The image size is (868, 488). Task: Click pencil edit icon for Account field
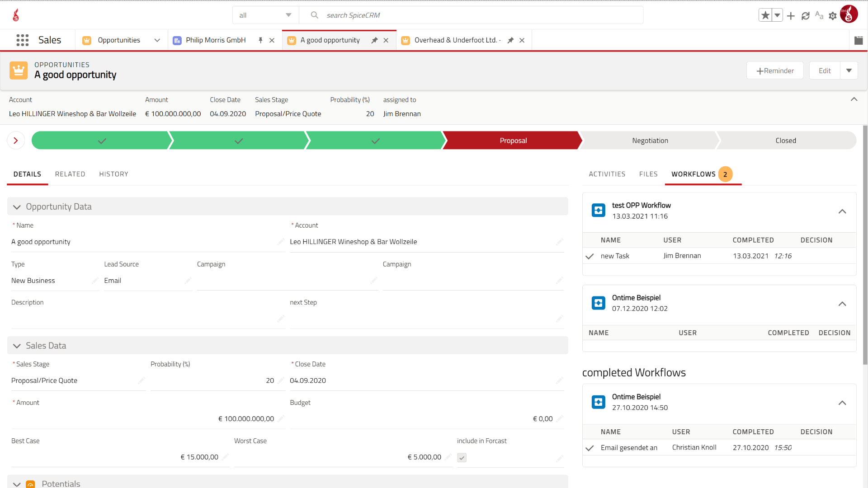pyautogui.click(x=560, y=242)
